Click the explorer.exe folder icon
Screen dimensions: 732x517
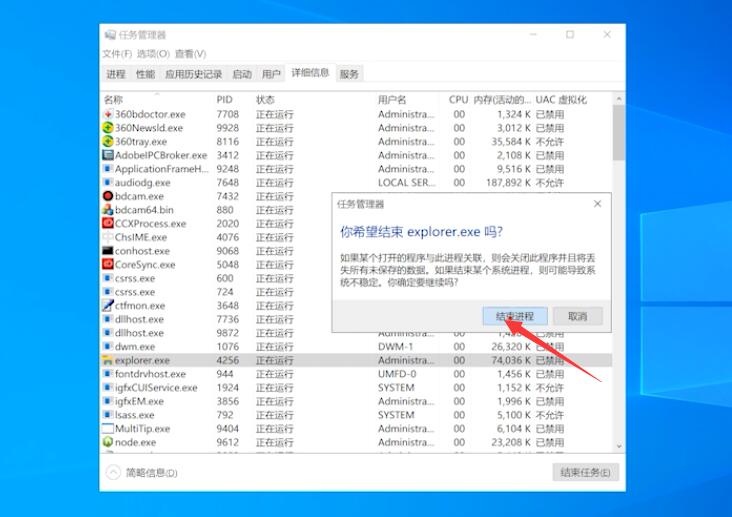(x=108, y=360)
